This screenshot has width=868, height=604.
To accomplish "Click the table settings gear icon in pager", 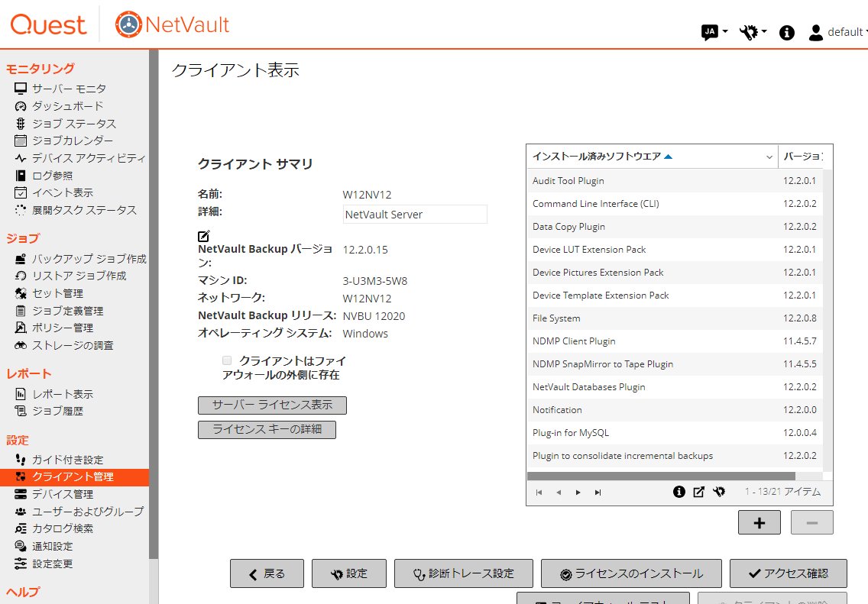I will [718, 492].
